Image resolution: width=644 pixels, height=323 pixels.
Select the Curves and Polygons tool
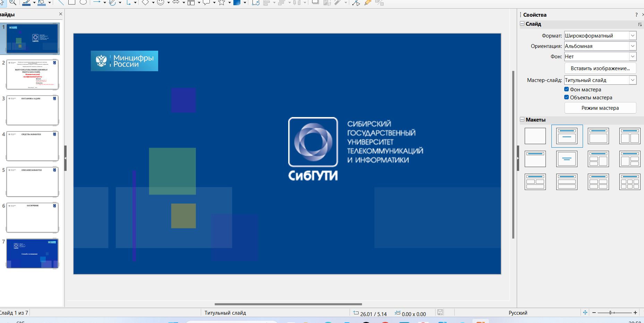click(x=112, y=2)
